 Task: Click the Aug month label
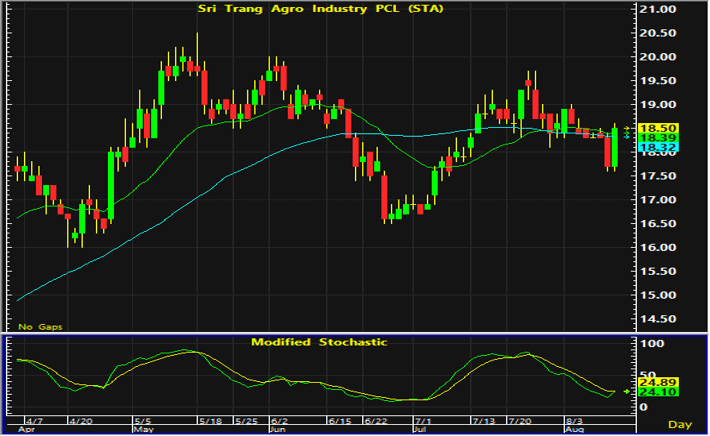point(574,429)
